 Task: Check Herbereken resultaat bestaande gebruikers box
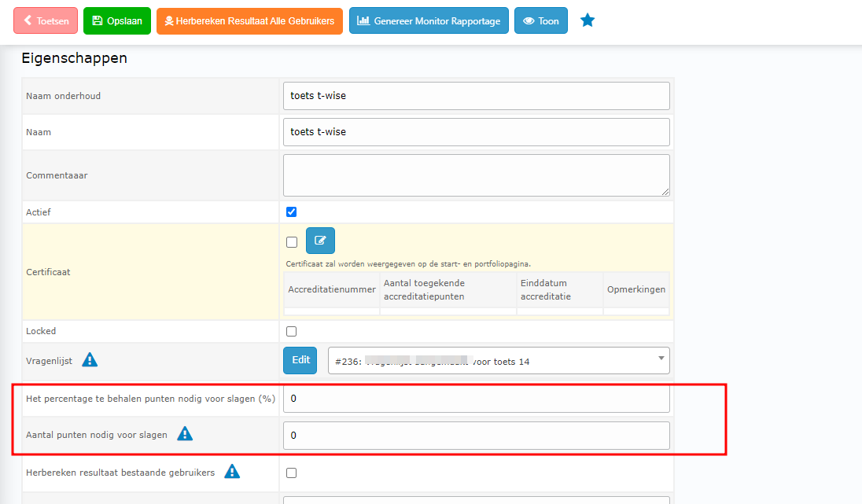pyautogui.click(x=292, y=473)
